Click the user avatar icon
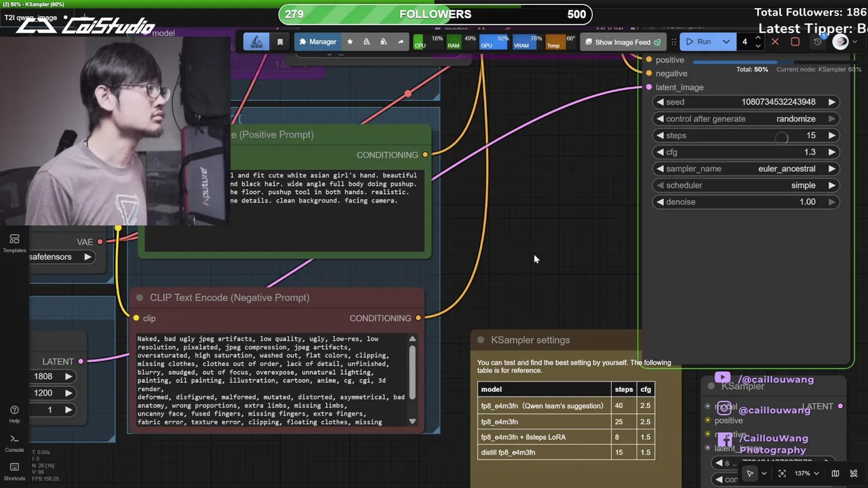 coord(841,42)
